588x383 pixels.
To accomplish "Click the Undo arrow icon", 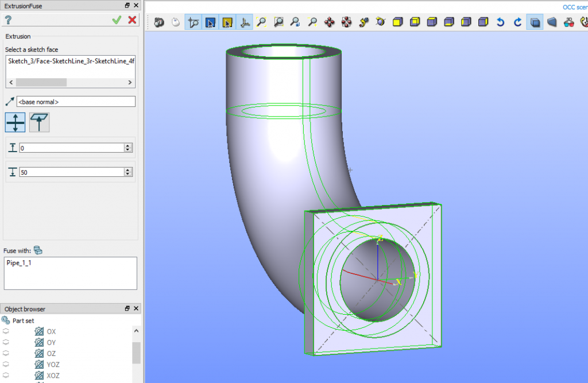I will coord(500,21).
